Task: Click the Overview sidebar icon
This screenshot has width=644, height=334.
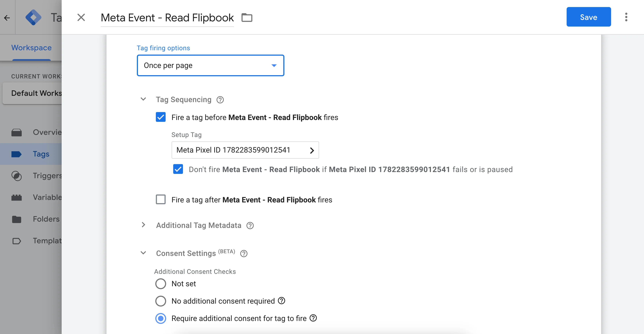Action: [16, 132]
